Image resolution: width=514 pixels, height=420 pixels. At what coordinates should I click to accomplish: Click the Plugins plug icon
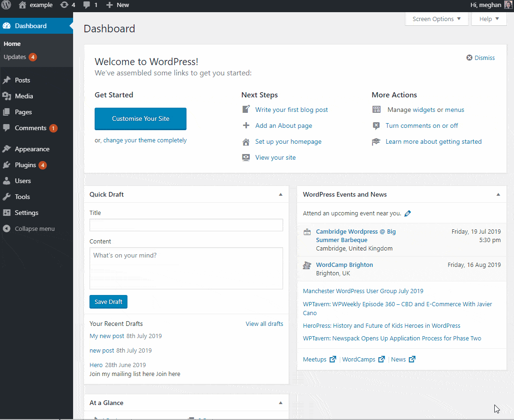click(x=7, y=165)
